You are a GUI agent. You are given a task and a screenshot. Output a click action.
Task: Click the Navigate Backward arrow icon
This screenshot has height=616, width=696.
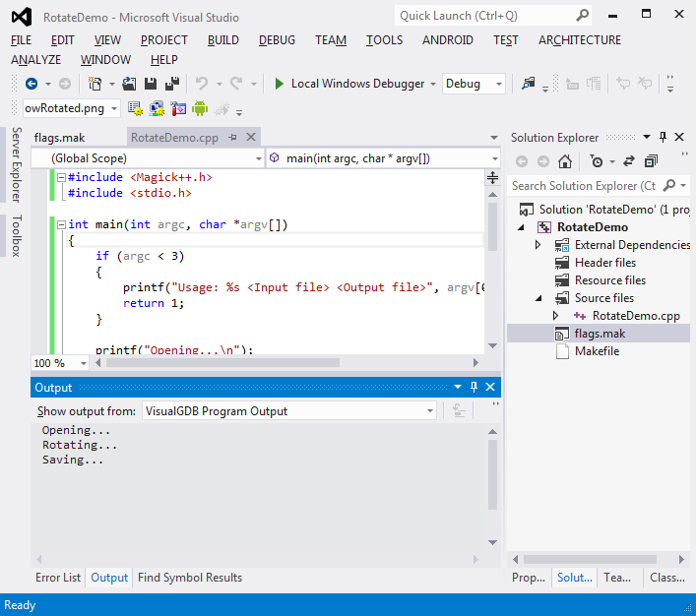coord(32,84)
